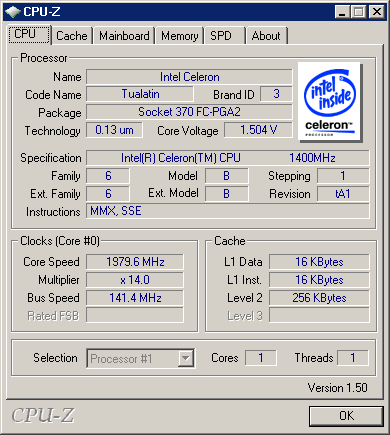Viewport: 390px width, 435px height.
Task: Expand the Processor #1 selection dropdown
Action: click(141, 359)
